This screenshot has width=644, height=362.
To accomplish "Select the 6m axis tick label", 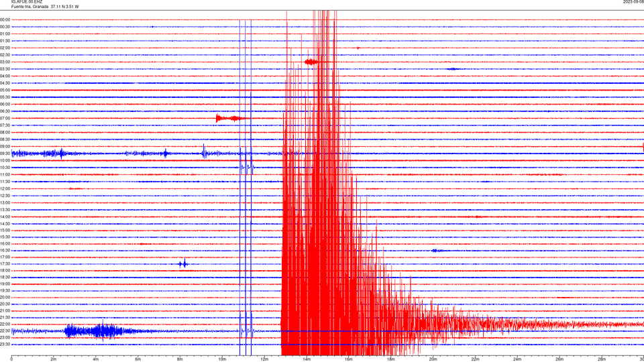I will [138, 359].
